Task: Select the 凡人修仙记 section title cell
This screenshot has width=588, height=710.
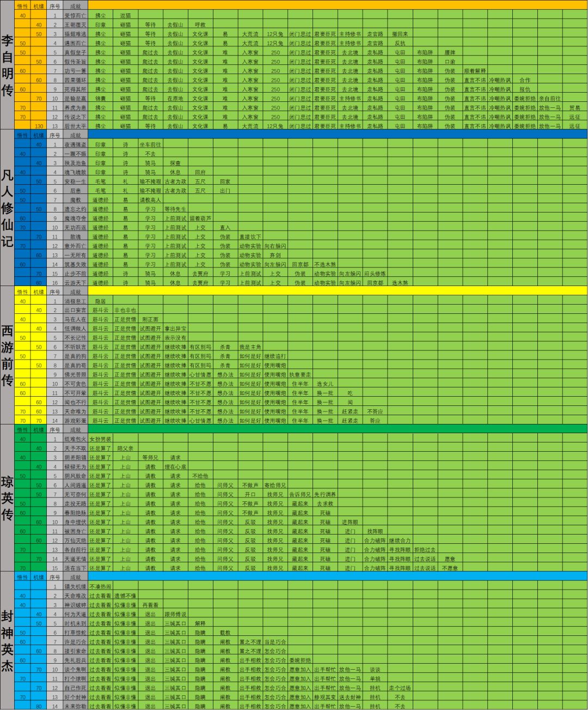Action: (x=7, y=208)
